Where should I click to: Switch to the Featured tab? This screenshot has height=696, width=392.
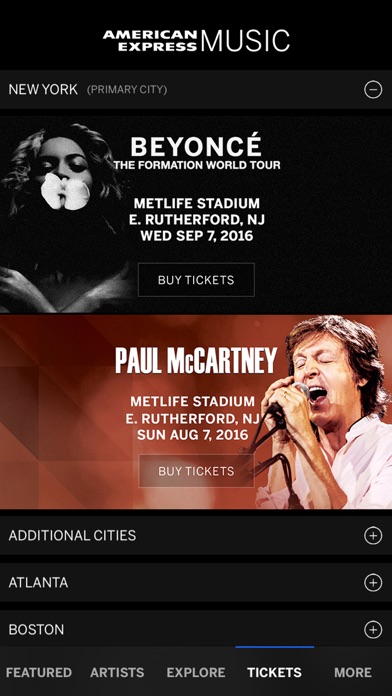(39, 672)
